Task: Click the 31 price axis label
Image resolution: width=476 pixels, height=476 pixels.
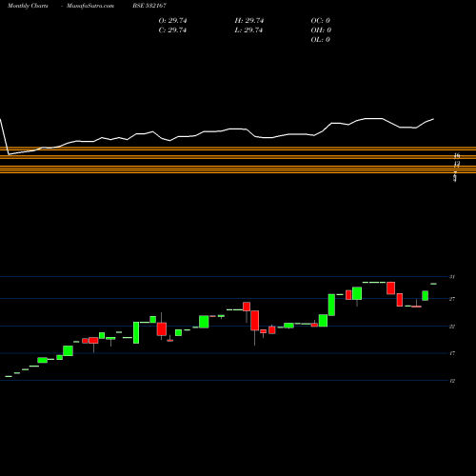Action: 452,277
